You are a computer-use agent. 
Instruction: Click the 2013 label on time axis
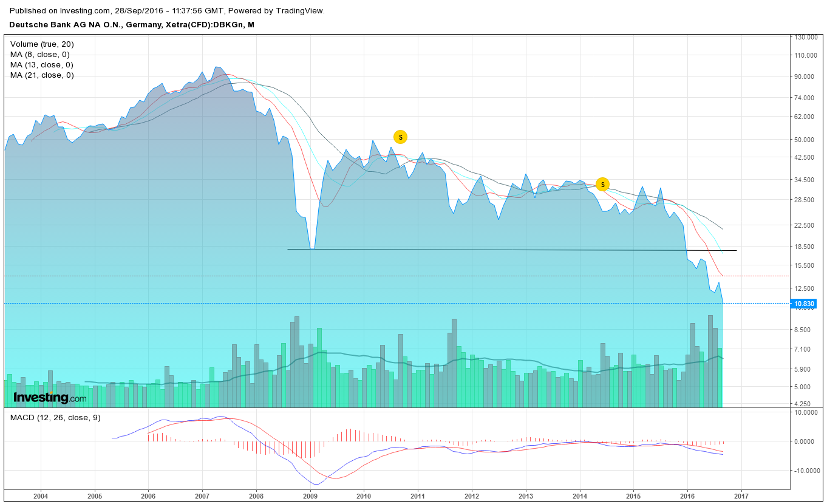526,497
